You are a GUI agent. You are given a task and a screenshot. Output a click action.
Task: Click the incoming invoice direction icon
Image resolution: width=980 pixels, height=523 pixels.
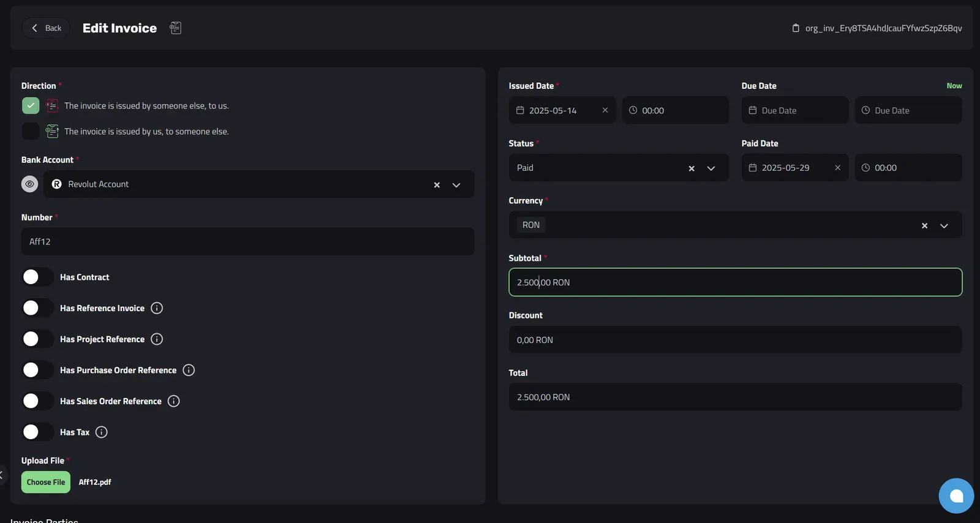coord(52,106)
